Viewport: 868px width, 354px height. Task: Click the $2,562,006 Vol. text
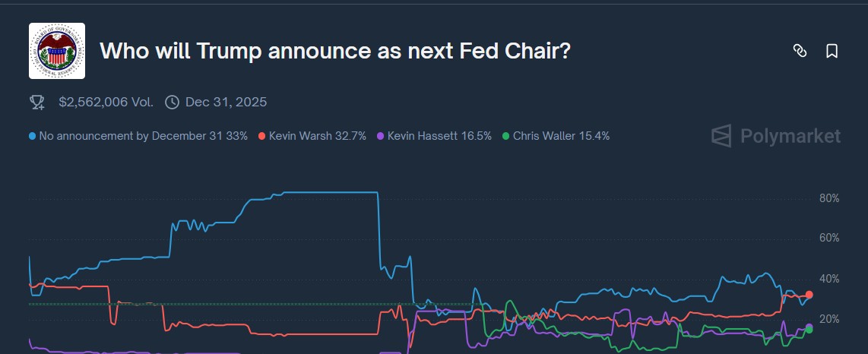click(x=106, y=103)
